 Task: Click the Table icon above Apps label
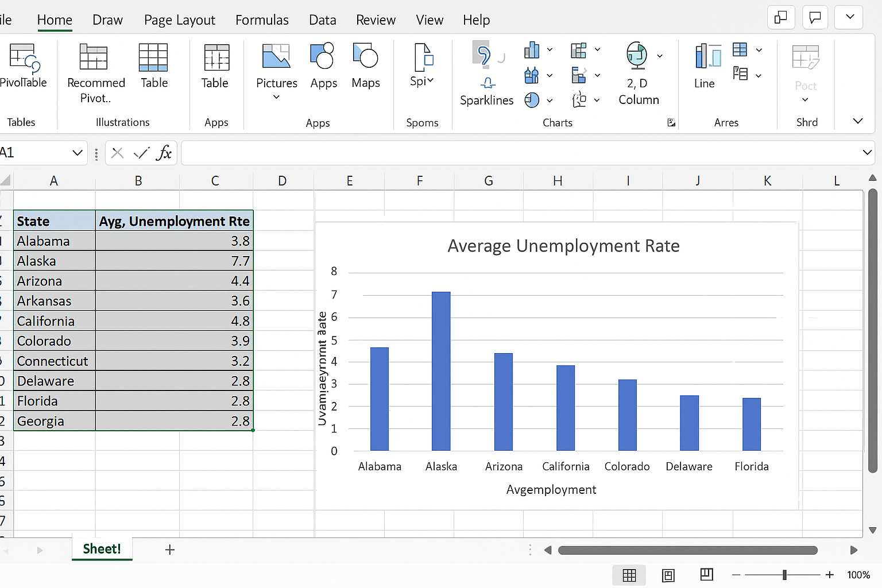[x=216, y=57]
